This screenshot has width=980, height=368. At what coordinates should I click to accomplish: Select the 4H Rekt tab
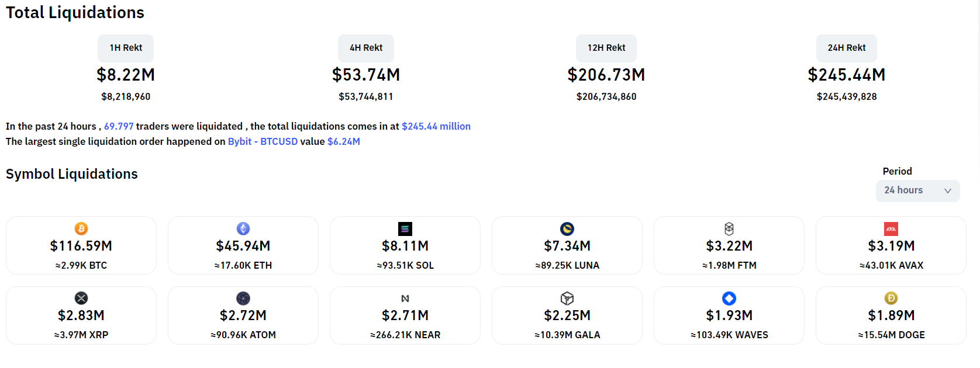(x=366, y=48)
